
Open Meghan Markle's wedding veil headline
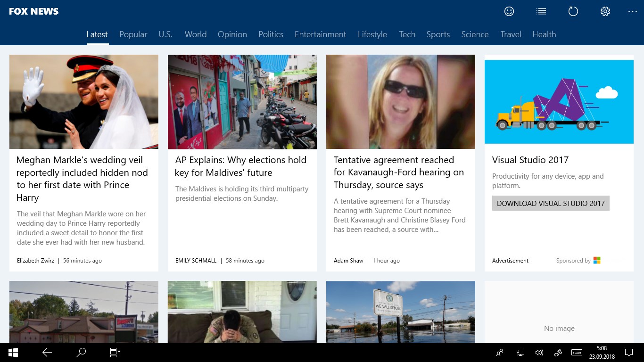(83, 179)
